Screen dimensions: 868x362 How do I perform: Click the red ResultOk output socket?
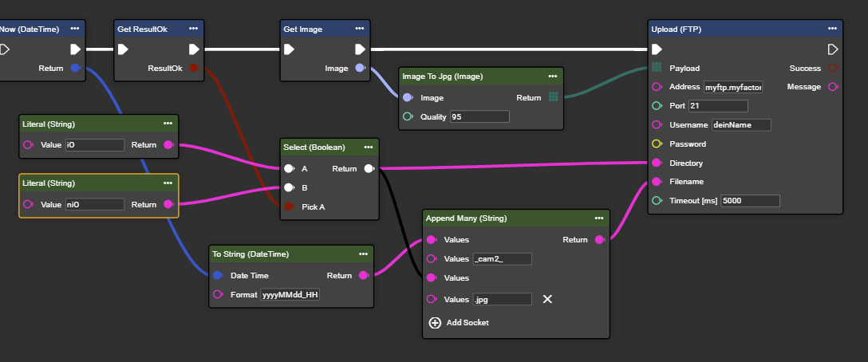pyautogui.click(x=193, y=69)
